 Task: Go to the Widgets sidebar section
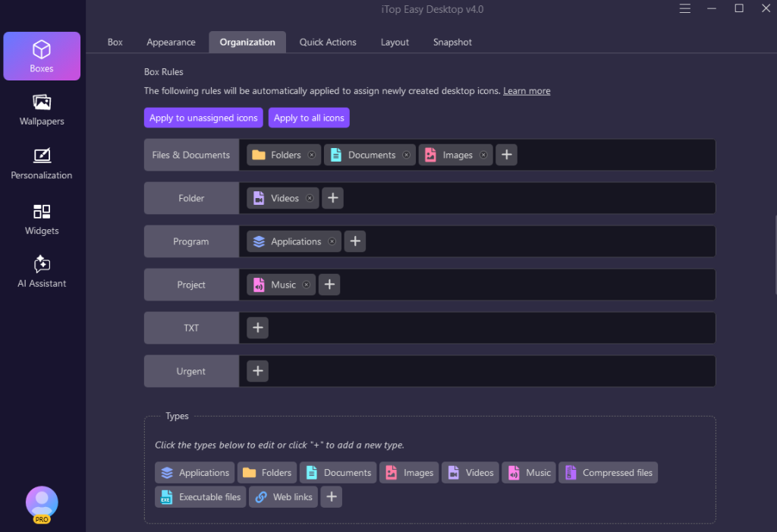(42, 219)
